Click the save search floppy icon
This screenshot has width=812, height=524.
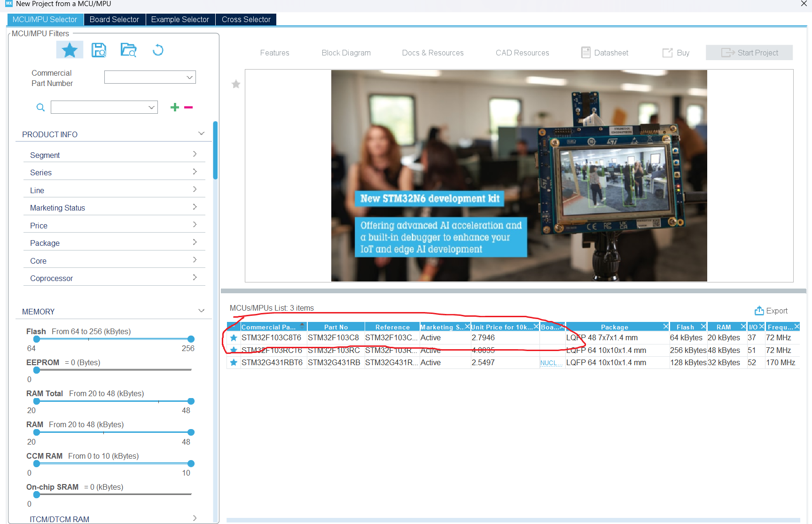click(x=99, y=50)
